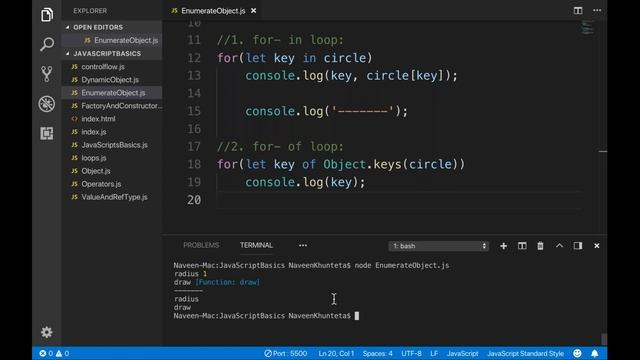Open controlflow.js in the explorer
640x360 pixels.
click(112, 67)
